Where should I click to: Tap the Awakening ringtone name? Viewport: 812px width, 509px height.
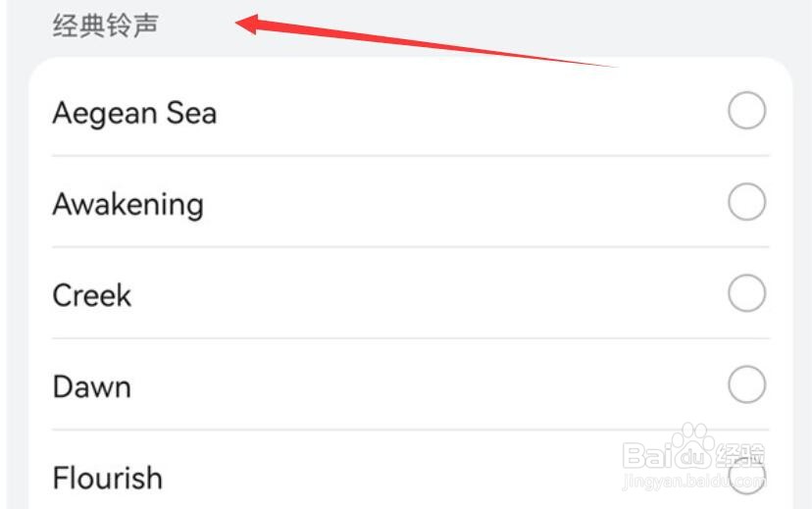click(127, 204)
